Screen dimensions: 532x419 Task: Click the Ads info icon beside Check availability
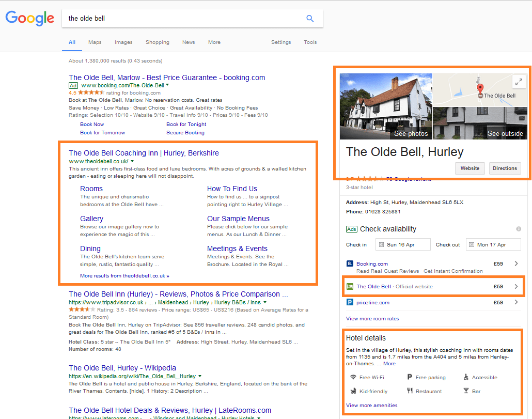coord(519,229)
